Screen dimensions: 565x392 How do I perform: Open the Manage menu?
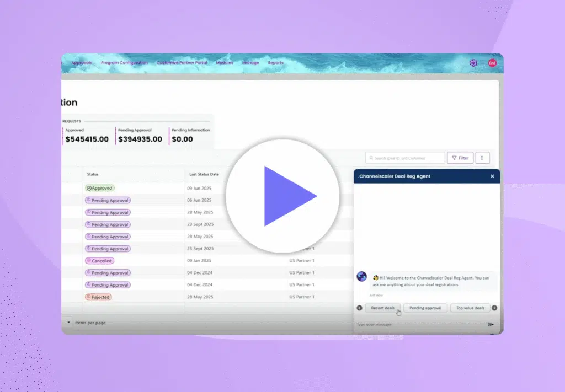[x=250, y=63]
